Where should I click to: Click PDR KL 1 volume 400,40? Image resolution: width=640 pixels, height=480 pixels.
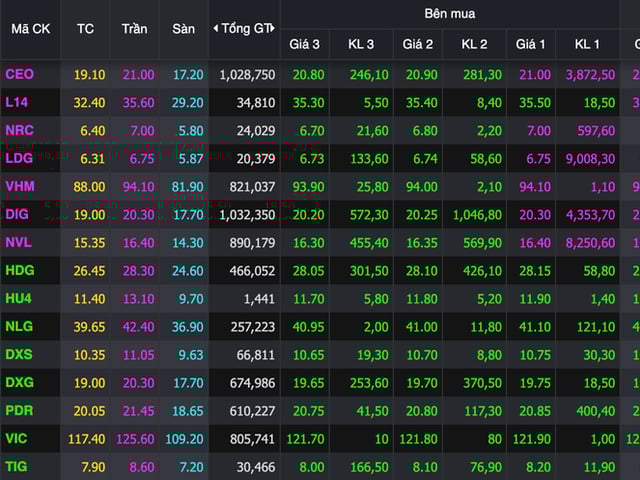[x=596, y=411]
